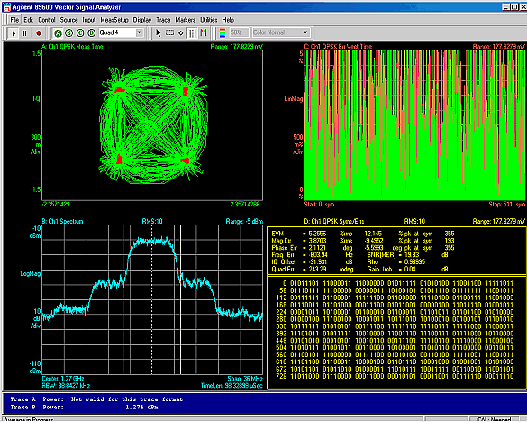Minimize the analyzer window

(x=506, y=7)
